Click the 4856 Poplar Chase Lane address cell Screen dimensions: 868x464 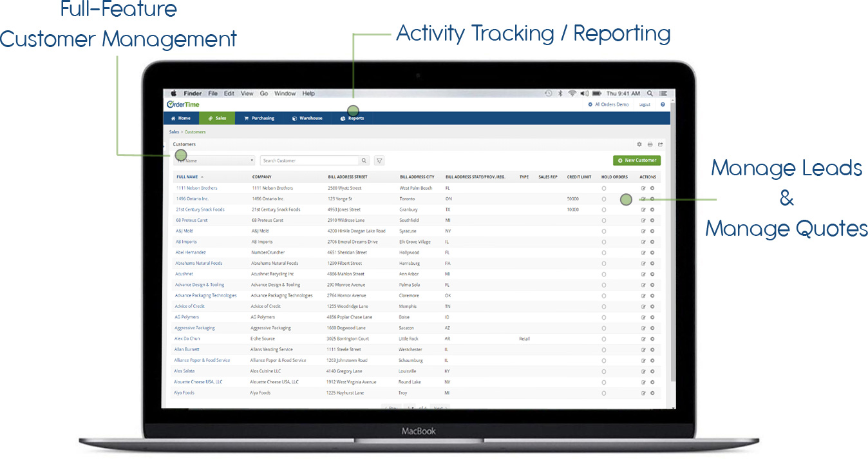[x=349, y=317]
